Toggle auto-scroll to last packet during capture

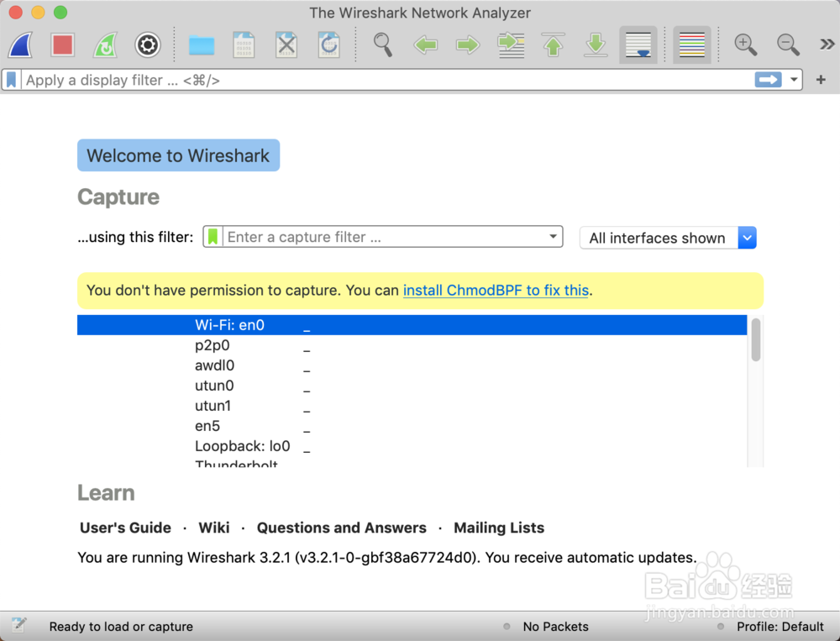(x=638, y=45)
